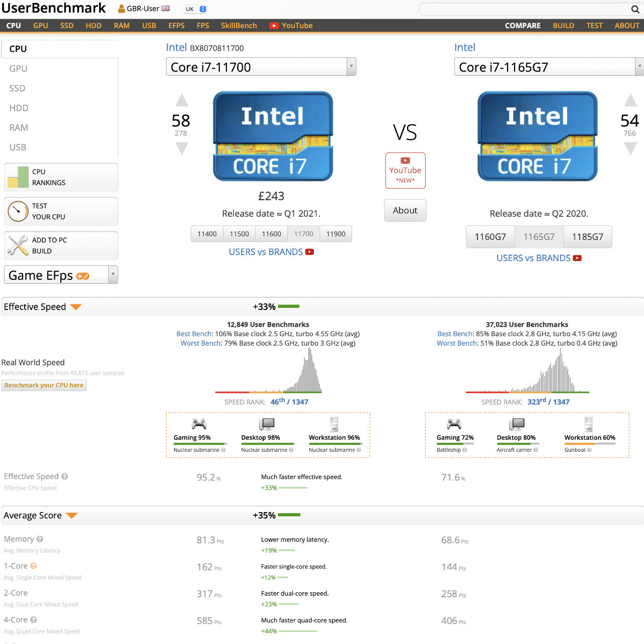Click the Test Your CPU clock icon
This screenshot has width=644, height=644.
click(18, 211)
